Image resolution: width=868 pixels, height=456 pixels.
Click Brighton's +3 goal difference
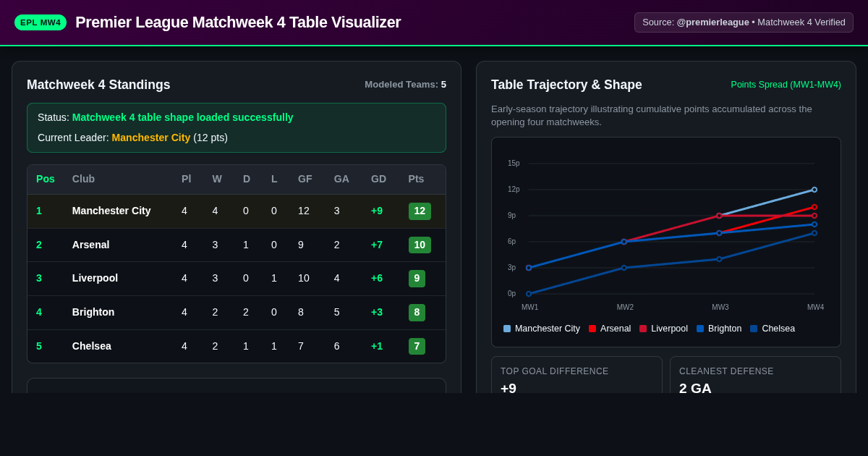point(377,312)
